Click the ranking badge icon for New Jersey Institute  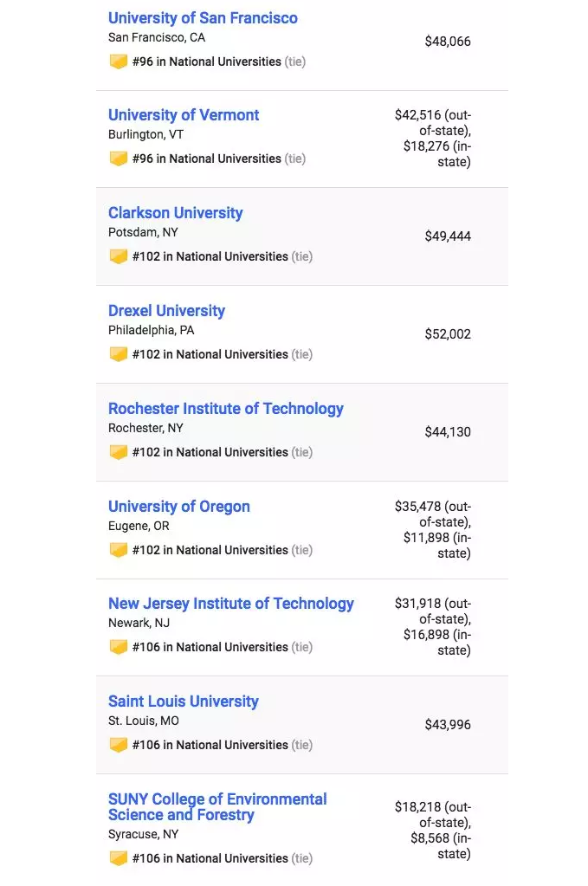point(119,647)
